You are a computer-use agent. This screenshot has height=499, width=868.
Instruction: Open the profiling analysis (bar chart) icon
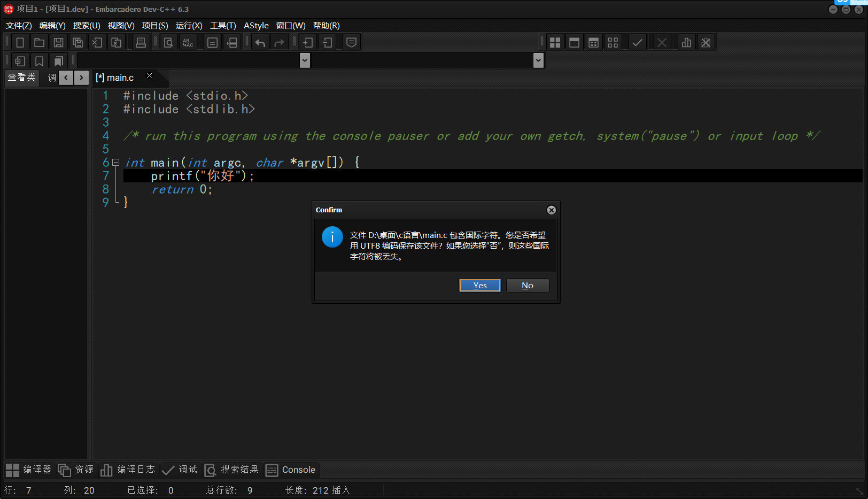tap(687, 42)
